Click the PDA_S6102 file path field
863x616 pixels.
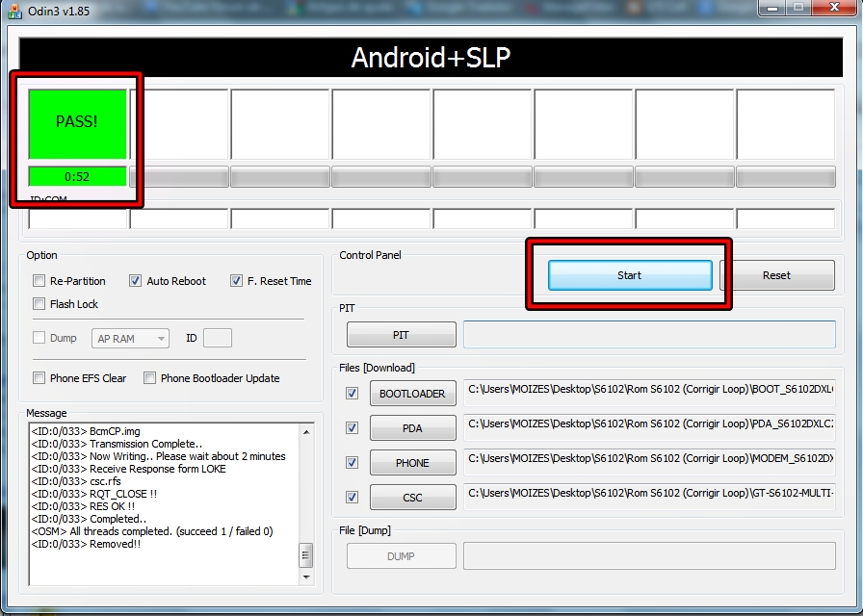[x=649, y=426]
